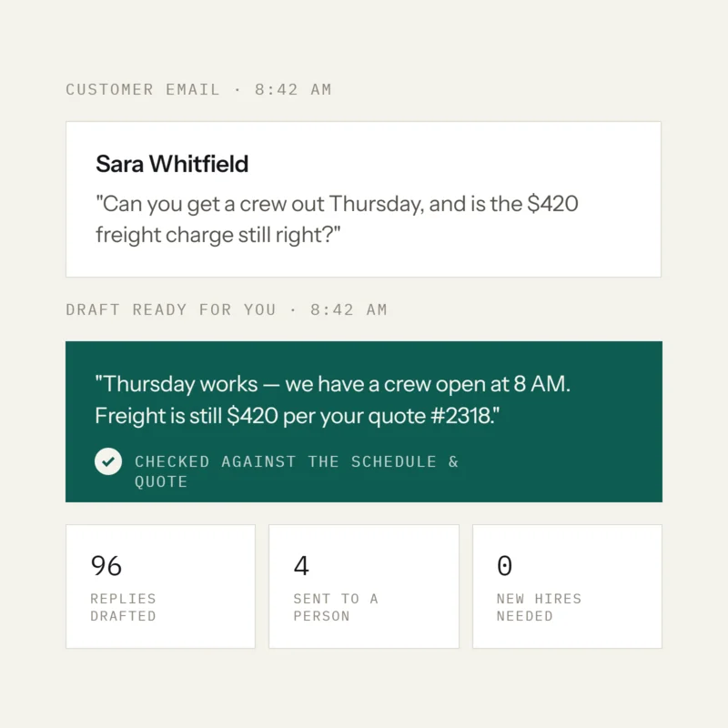The width and height of the screenshot is (728, 728).
Task: Select the number 4 in stats
Action: click(301, 566)
